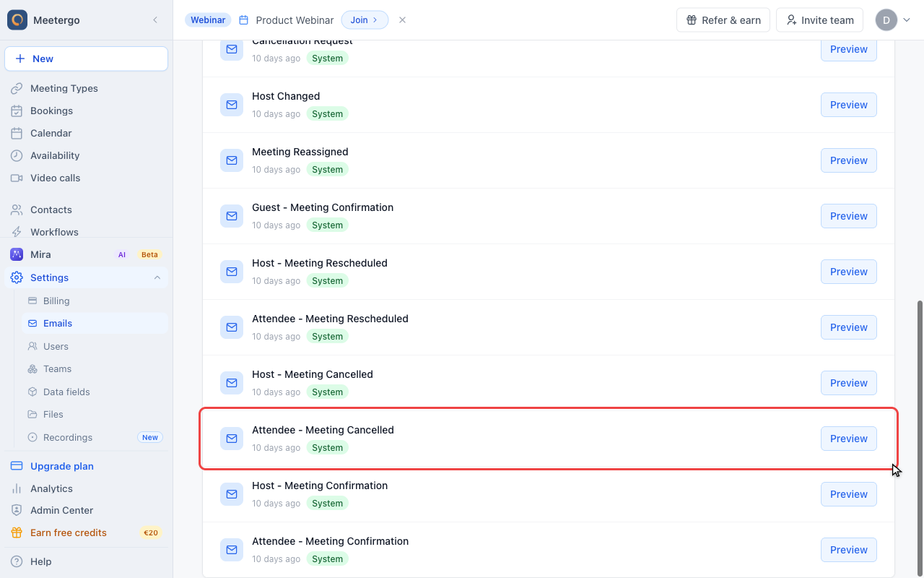This screenshot has height=578, width=924.
Task: Click the Upgrade plan link
Action: [62, 466]
